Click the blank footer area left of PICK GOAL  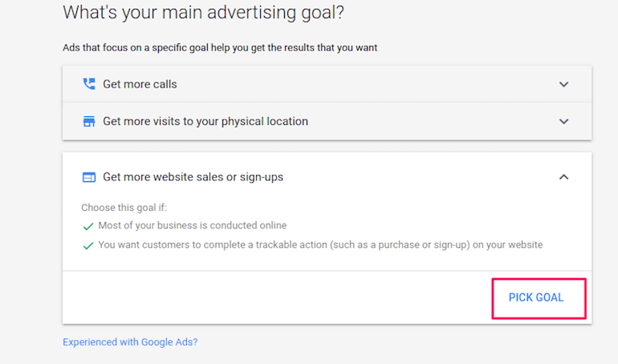[x=273, y=297]
